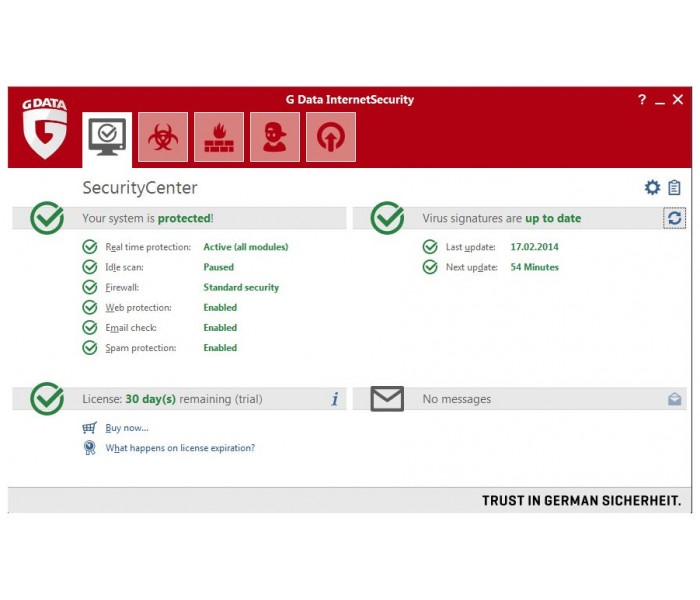Image resolution: width=700 pixels, height=600 pixels.
Task: Minimize the G Data window
Action: point(660,103)
